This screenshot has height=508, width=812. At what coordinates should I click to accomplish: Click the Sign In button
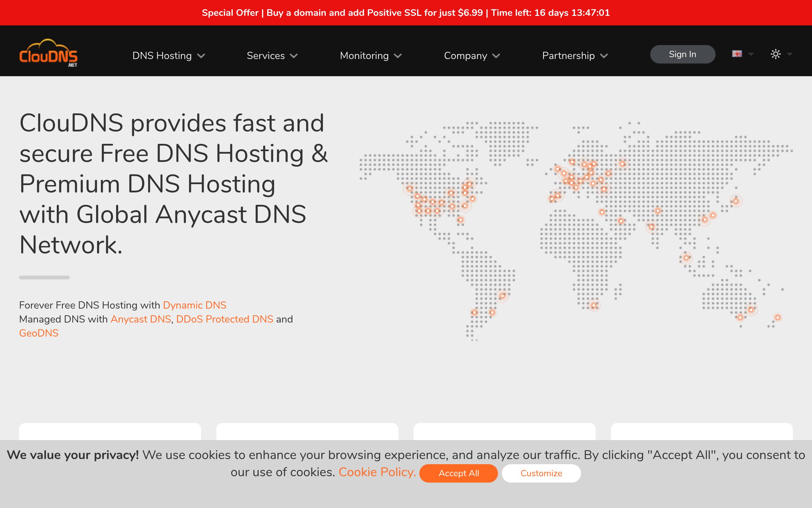pyautogui.click(x=683, y=54)
